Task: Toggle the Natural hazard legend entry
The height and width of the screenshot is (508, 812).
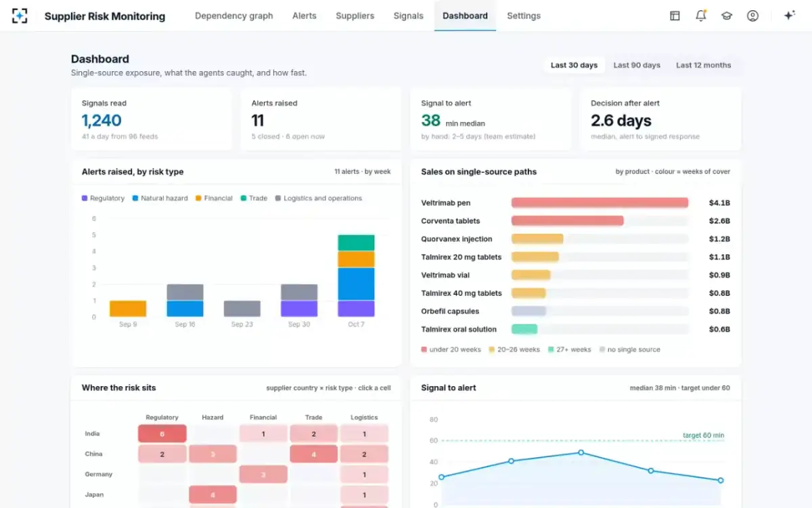Action: 160,198
